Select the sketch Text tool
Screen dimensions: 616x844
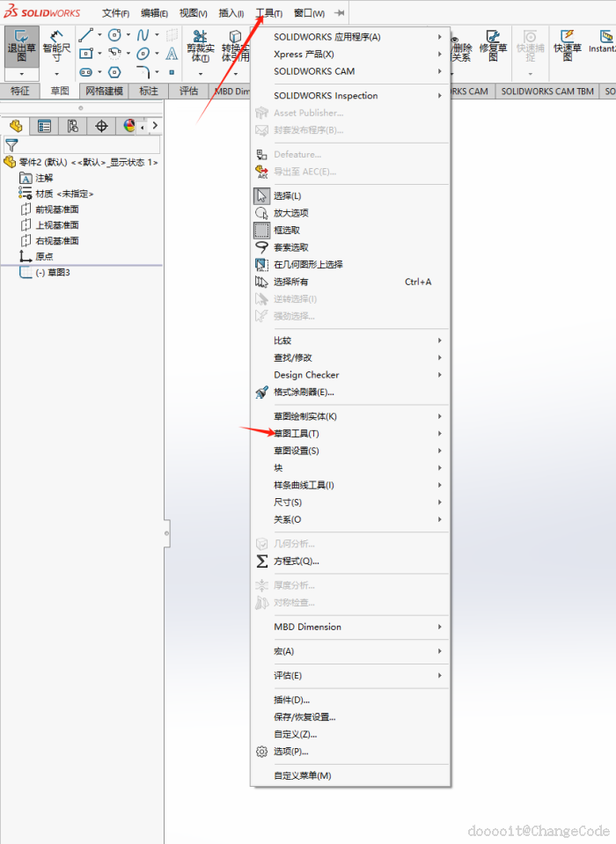pos(172,54)
